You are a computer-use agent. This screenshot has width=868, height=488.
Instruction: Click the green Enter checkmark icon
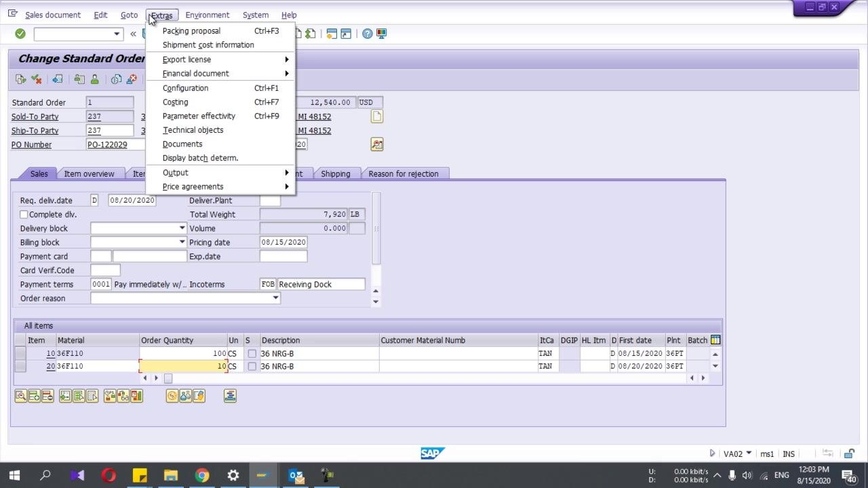click(20, 33)
